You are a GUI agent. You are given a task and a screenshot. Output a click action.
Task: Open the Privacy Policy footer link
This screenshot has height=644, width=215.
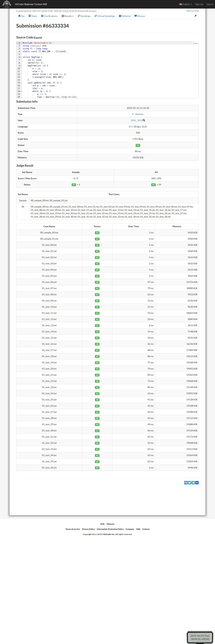point(88,529)
